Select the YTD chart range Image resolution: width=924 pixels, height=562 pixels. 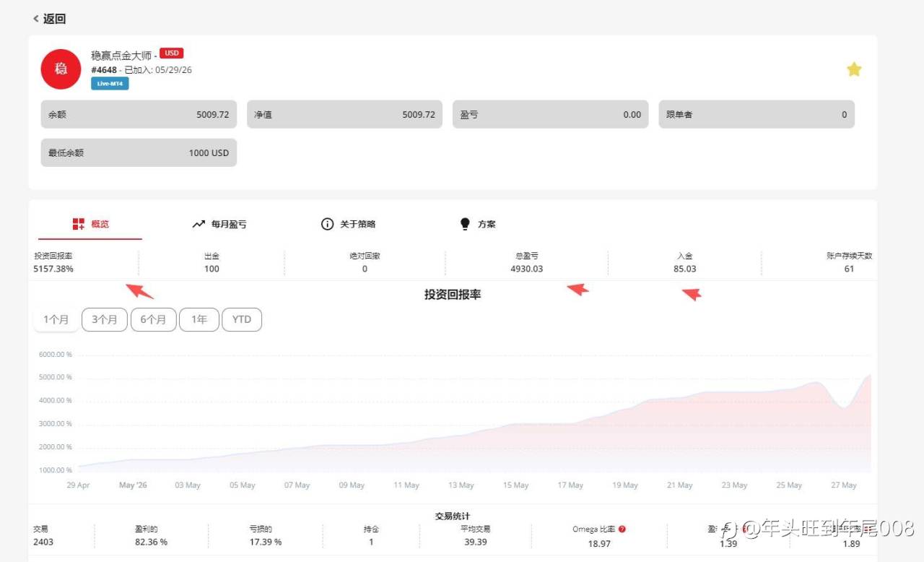(x=242, y=319)
